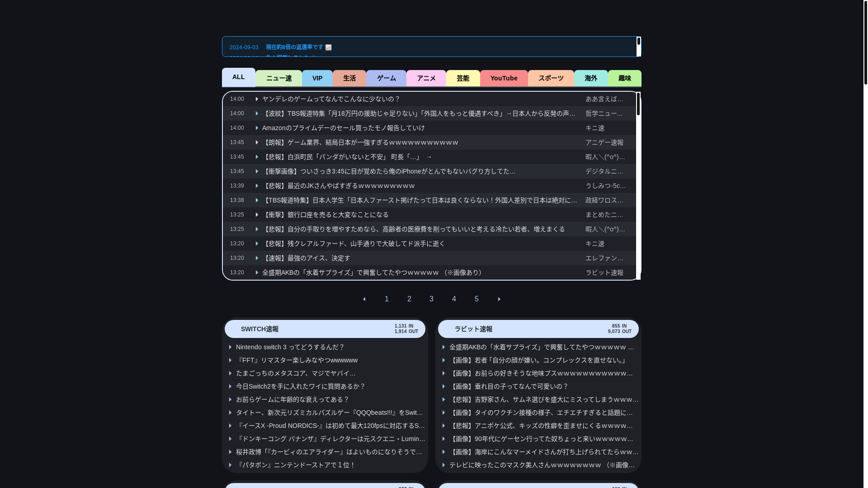Image resolution: width=868 pixels, height=488 pixels.
Task: Open 白浜町民 パンダがいないと不安 headline
Action: (347, 157)
